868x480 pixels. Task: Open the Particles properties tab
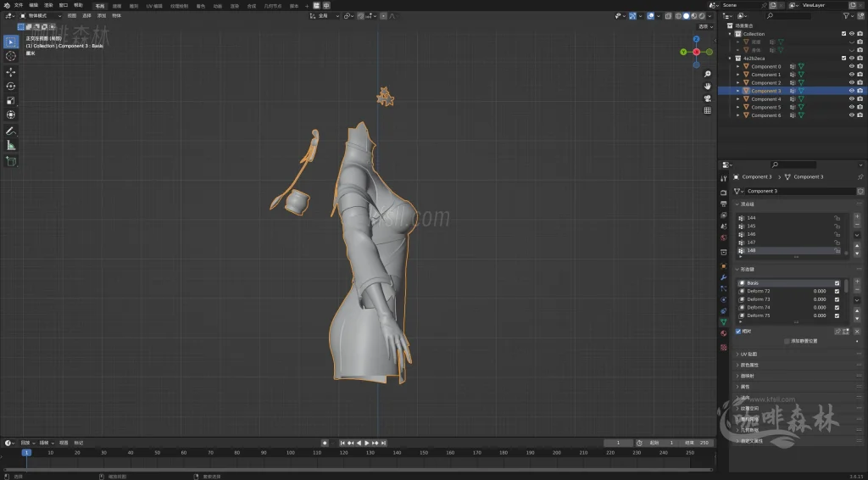724,288
